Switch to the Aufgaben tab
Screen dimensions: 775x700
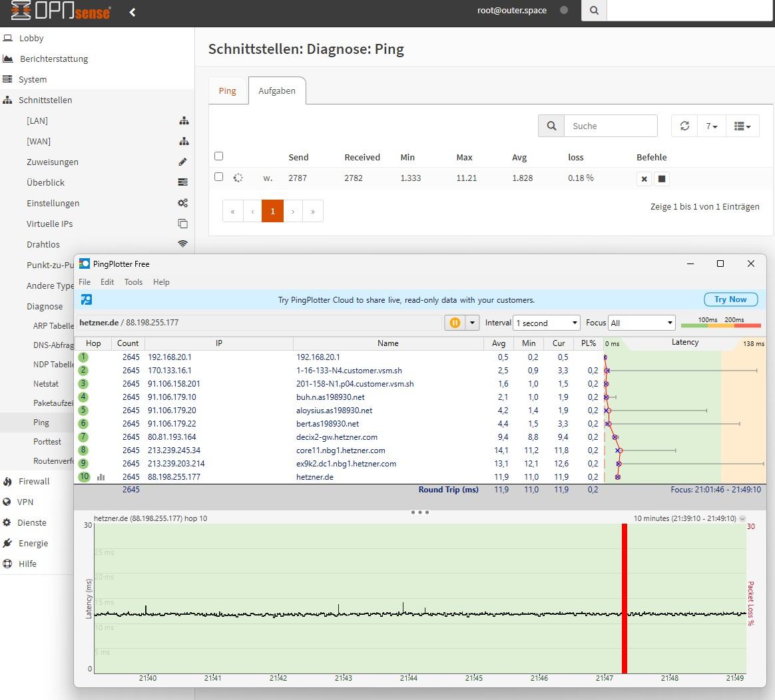277,91
